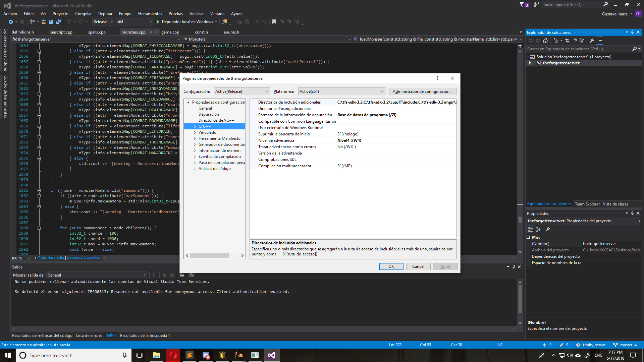Screen dimensions: 644x362
Task: Open the Herramientas menu
Action: 150,14
